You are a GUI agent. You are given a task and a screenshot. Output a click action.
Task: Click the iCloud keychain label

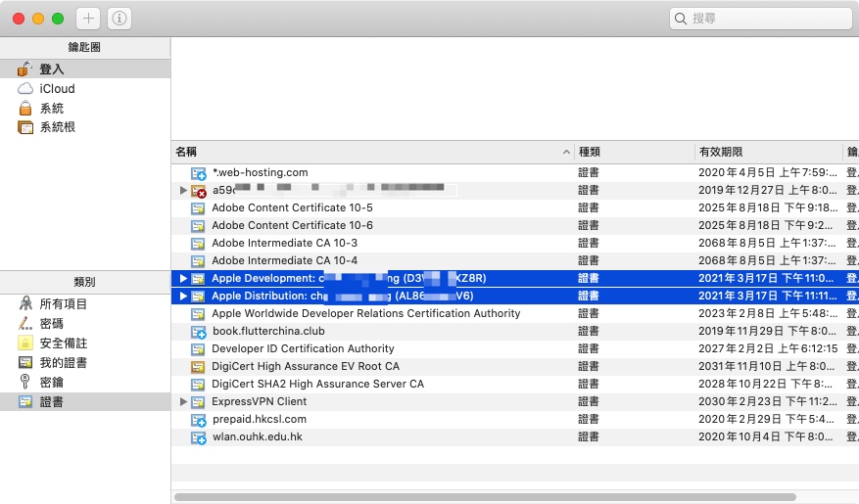[x=57, y=89]
